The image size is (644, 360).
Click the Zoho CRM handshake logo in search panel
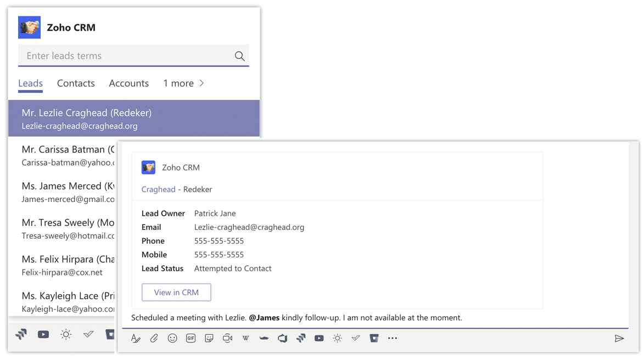click(x=29, y=27)
